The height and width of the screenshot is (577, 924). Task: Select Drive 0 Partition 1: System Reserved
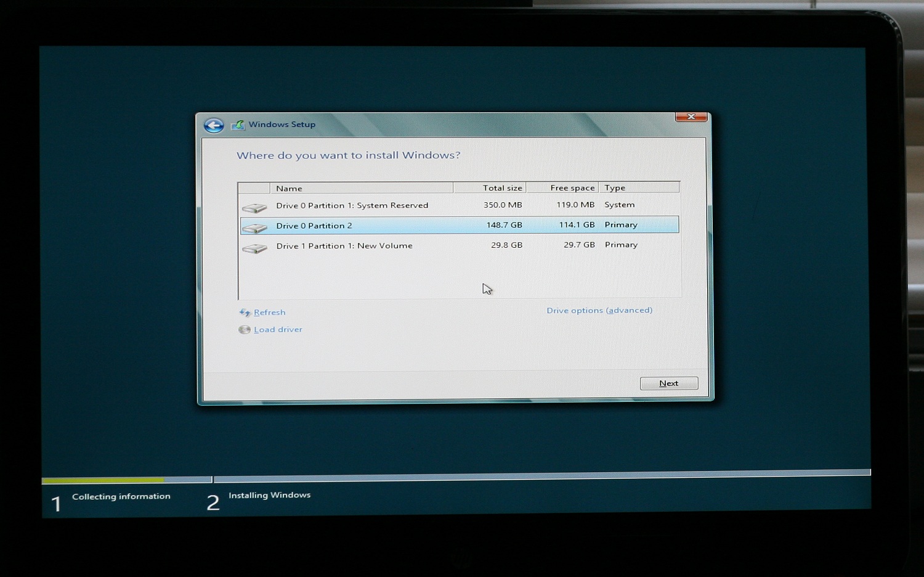[x=460, y=205]
